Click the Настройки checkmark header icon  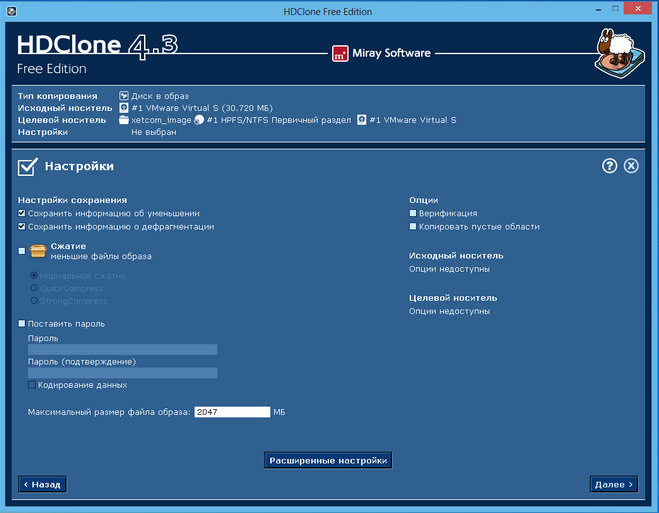pos(28,167)
